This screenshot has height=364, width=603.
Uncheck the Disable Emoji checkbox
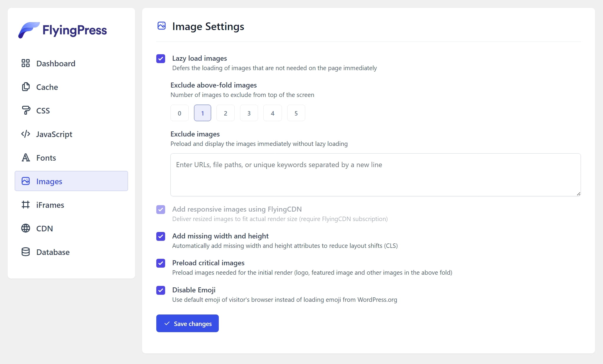[x=161, y=290]
